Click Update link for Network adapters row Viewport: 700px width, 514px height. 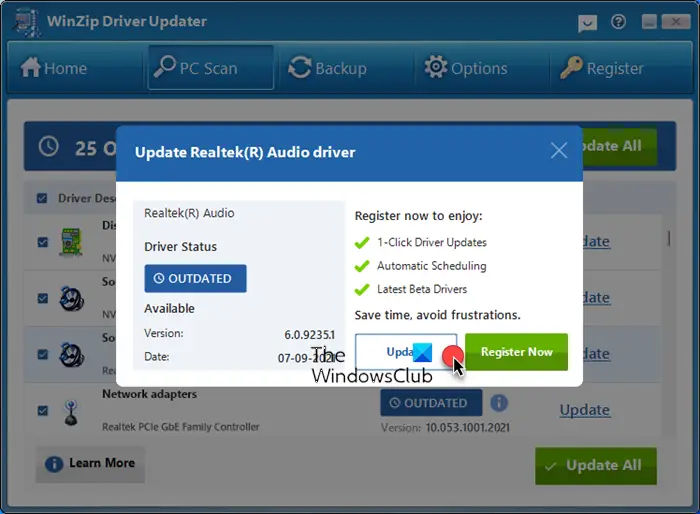584,410
